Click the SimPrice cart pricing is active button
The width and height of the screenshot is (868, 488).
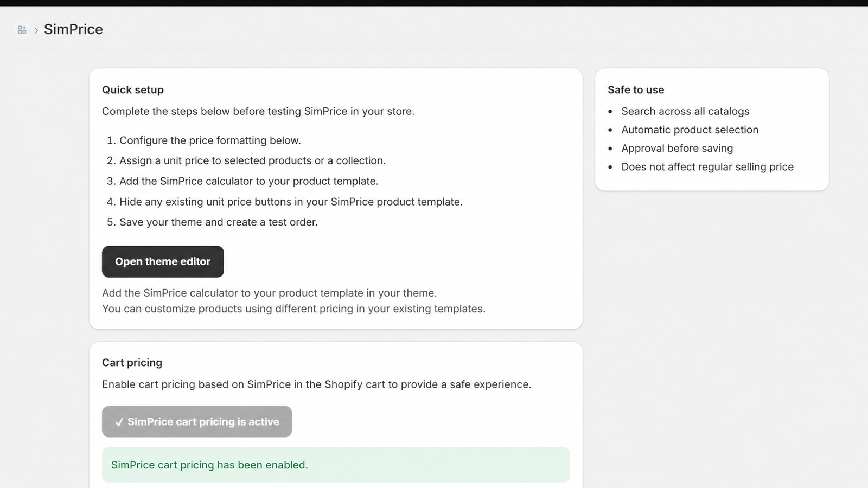[x=197, y=421]
